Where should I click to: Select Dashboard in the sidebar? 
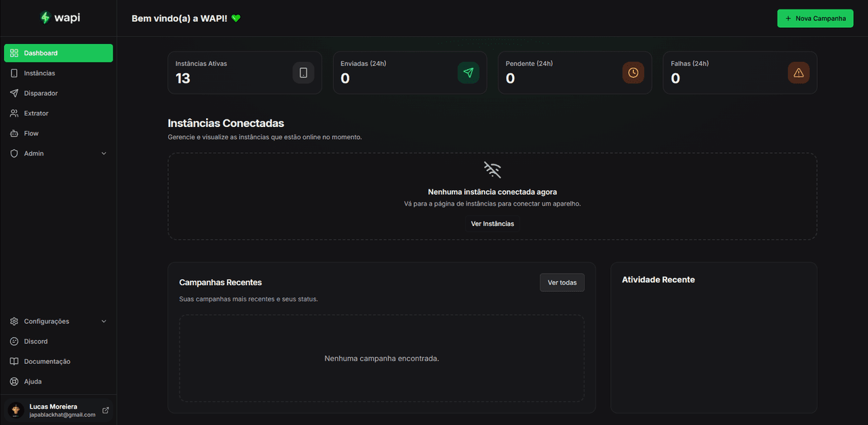(40, 52)
